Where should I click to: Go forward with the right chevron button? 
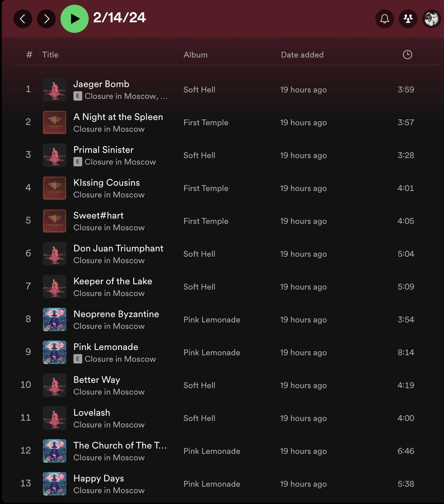[46, 18]
